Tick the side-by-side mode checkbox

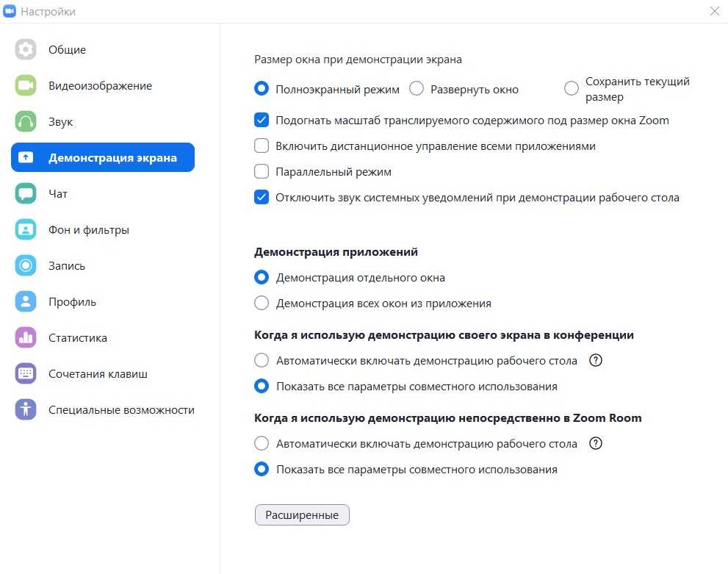262,172
